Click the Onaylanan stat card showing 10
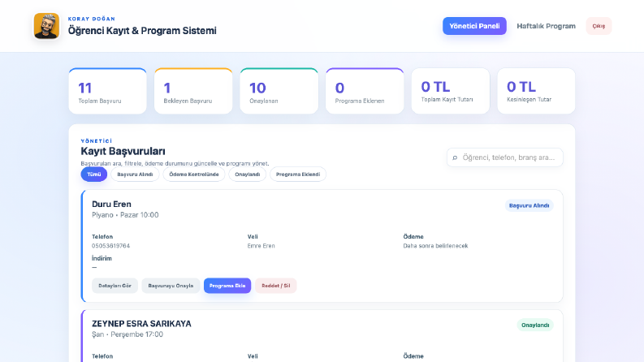 (279, 91)
